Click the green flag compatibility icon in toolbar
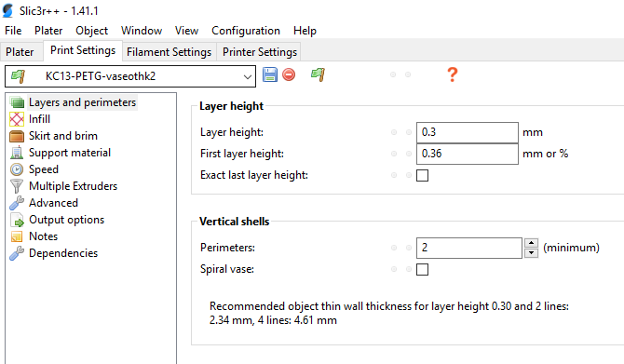This screenshot has width=624, height=364. [x=318, y=74]
